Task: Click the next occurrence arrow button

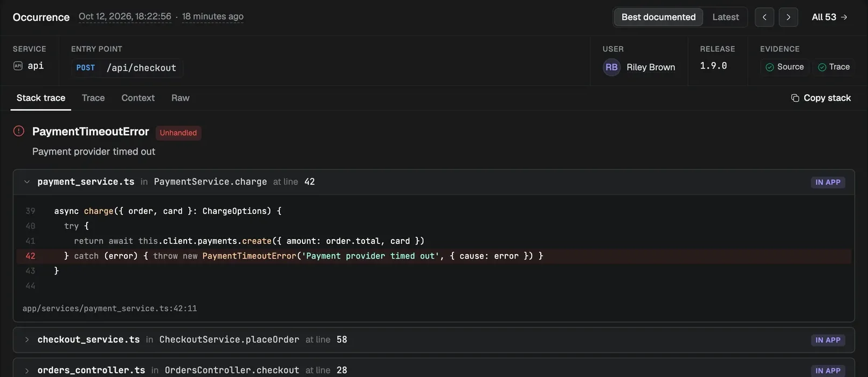Action: pyautogui.click(x=788, y=17)
